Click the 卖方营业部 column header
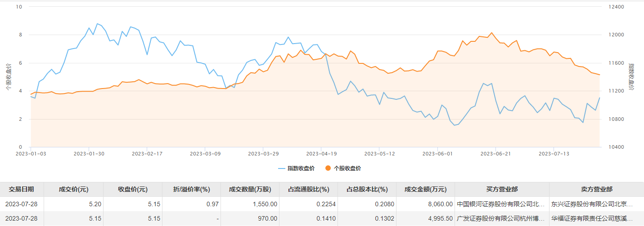The image size is (644, 226). click(596, 189)
